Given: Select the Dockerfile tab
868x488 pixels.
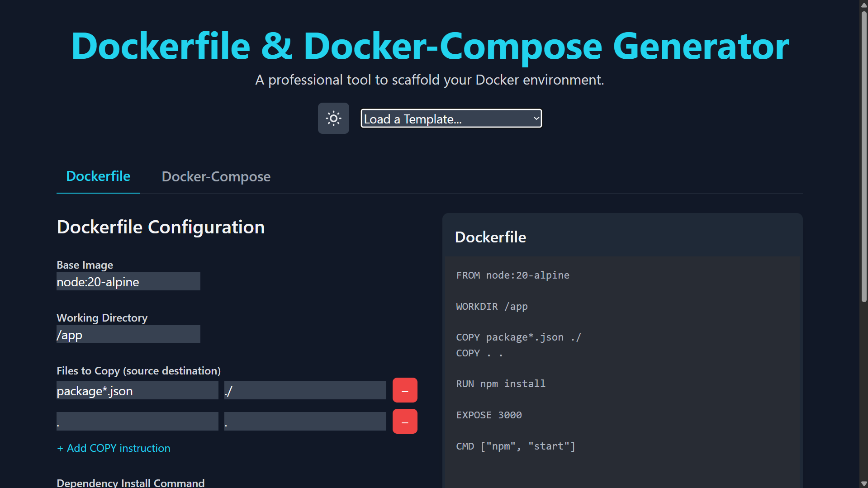Looking at the screenshot, I should (x=98, y=176).
